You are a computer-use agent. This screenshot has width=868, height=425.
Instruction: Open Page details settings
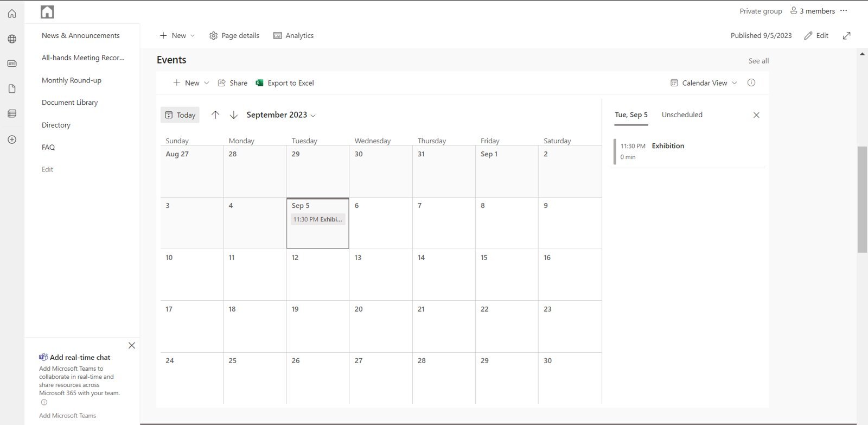[234, 36]
